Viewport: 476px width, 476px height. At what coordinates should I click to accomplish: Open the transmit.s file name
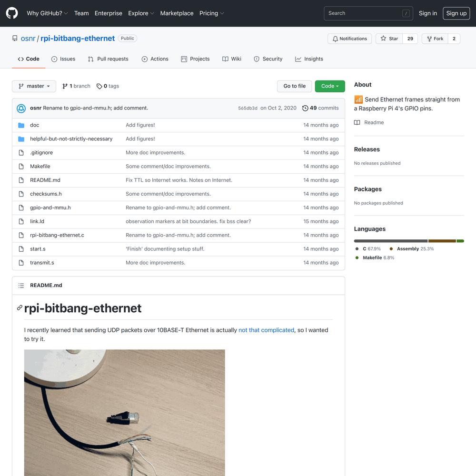pos(42,263)
